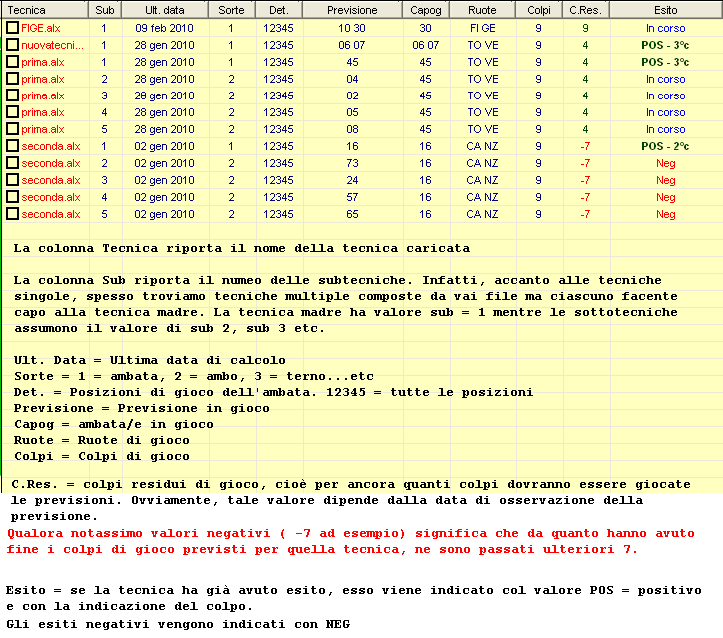This screenshot has width=723, height=638.
Task: Check the box for prima.alx sub 4
Action: [12, 112]
